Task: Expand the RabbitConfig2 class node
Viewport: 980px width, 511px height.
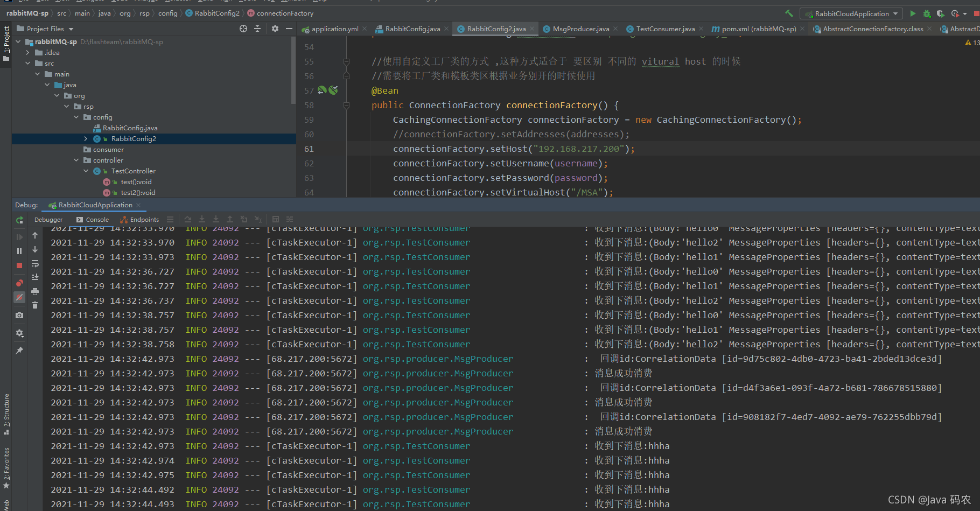Action: [86, 138]
